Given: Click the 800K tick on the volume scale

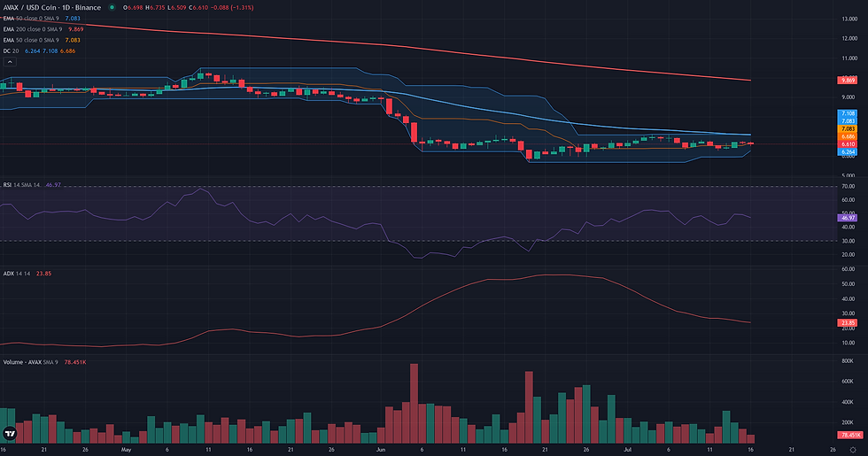Looking at the screenshot, I should (x=847, y=361).
